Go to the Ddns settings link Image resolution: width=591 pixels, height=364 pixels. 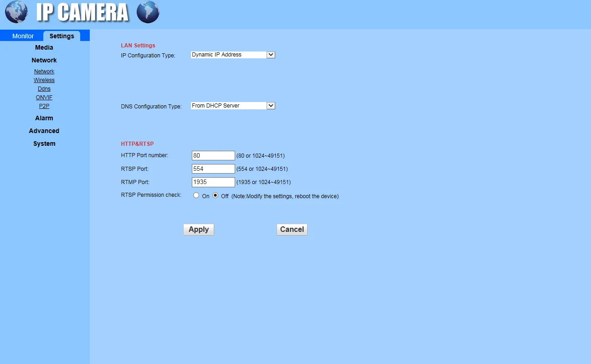click(x=44, y=89)
